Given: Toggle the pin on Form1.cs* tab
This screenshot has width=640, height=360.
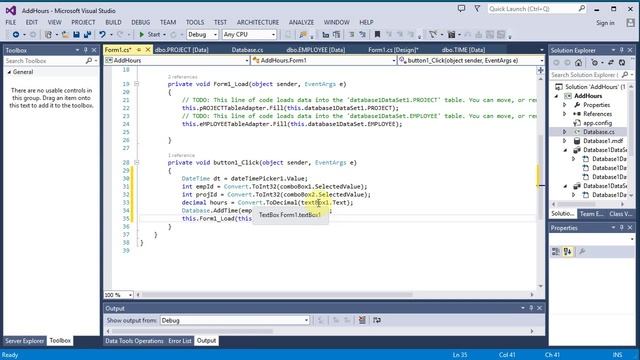Looking at the screenshot, I should [139, 50].
